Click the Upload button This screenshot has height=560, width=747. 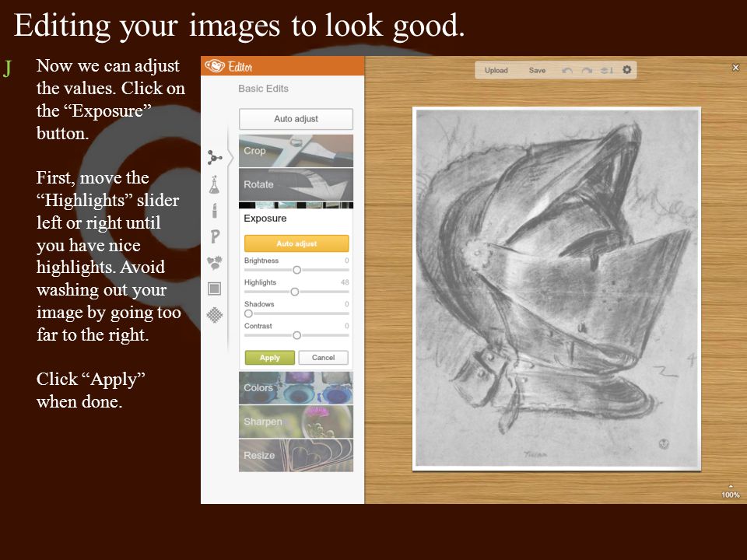coord(496,71)
